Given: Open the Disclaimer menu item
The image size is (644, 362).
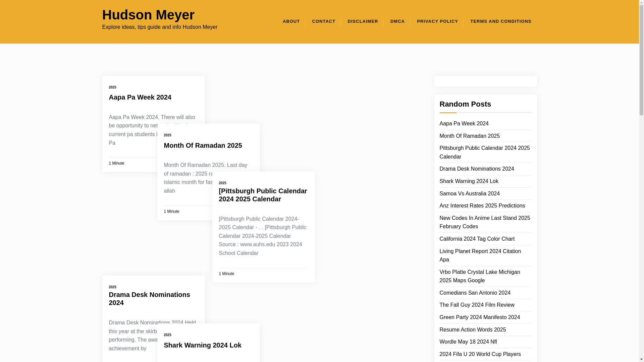Looking at the screenshot, I should pyautogui.click(x=363, y=21).
